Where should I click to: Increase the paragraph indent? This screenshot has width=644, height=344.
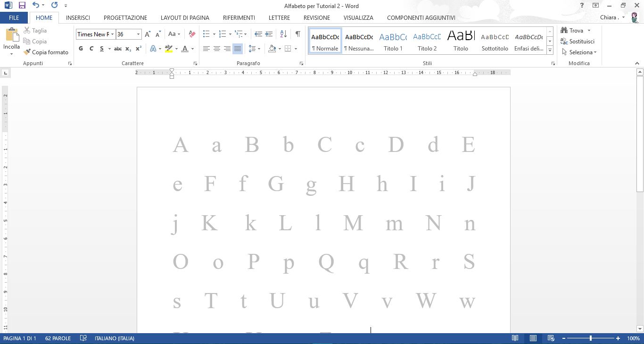click(x=269, y=34)
